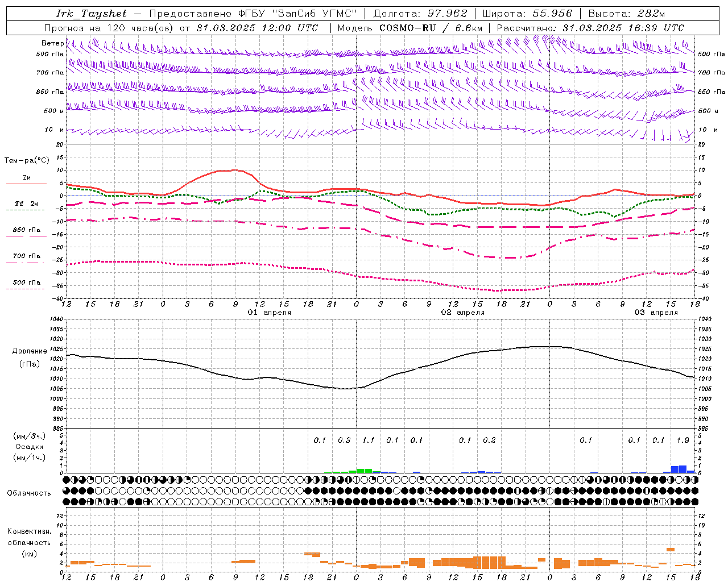Viewport: 728px width, 582px height.
Task: Click the dotted pink 500 гПа legend line
Action: 25,289
